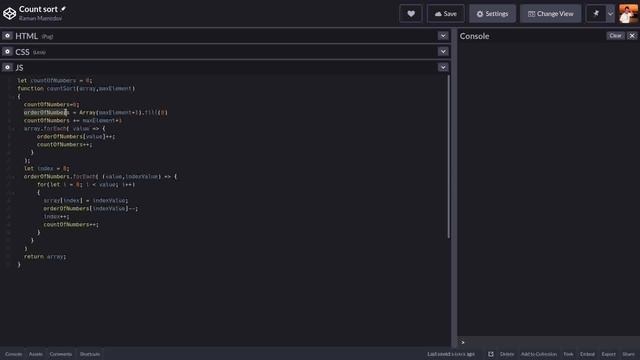Open pen in new window icon in footer
Viewport: 640px width, 360px height.
[x=491, y=354]
